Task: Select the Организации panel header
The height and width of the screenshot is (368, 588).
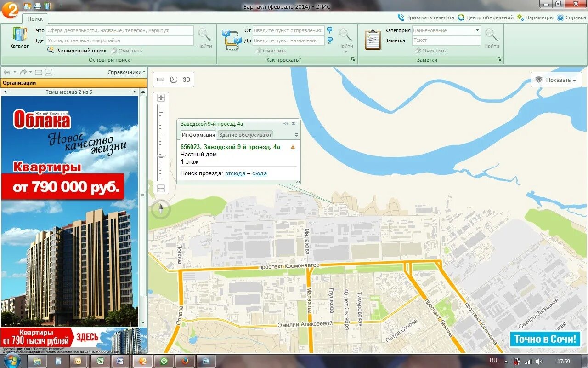Action: coord(74,83)
